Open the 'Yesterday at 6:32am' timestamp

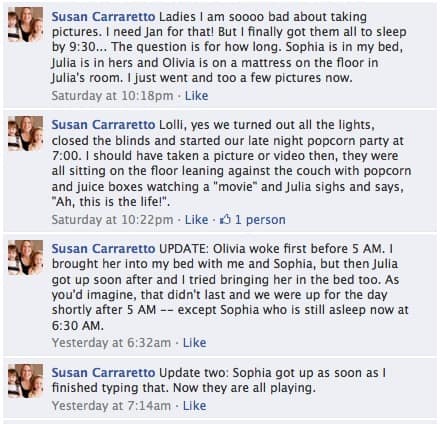tap(111, 343)
